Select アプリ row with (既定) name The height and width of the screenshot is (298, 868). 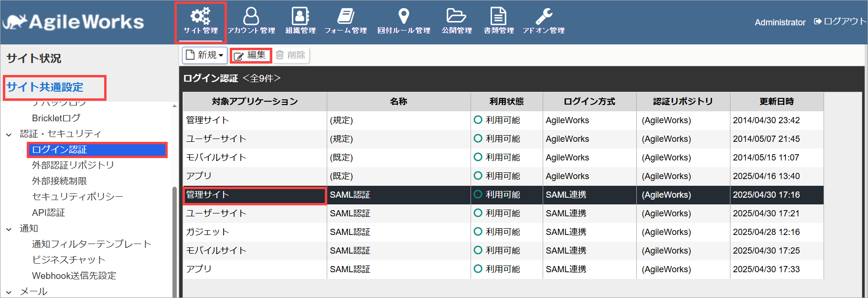[504, 176]
